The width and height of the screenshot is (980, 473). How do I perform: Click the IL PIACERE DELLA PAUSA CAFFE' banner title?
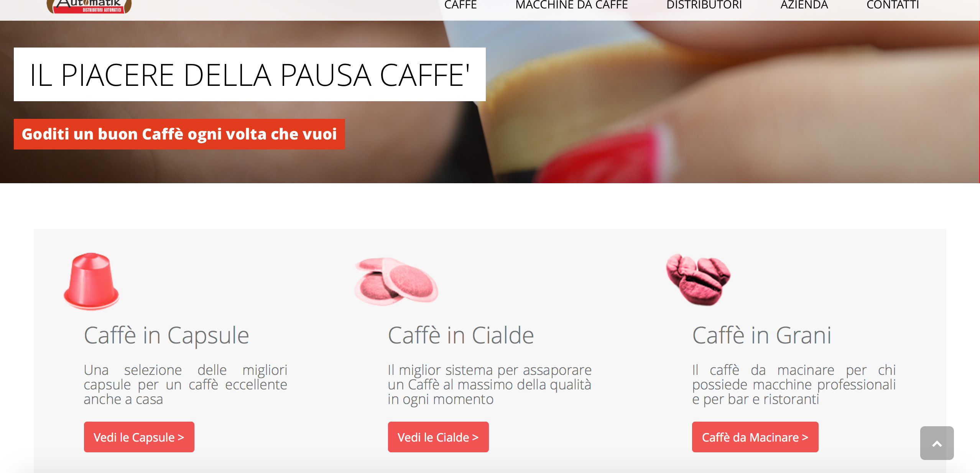click(x=250, y=74)
